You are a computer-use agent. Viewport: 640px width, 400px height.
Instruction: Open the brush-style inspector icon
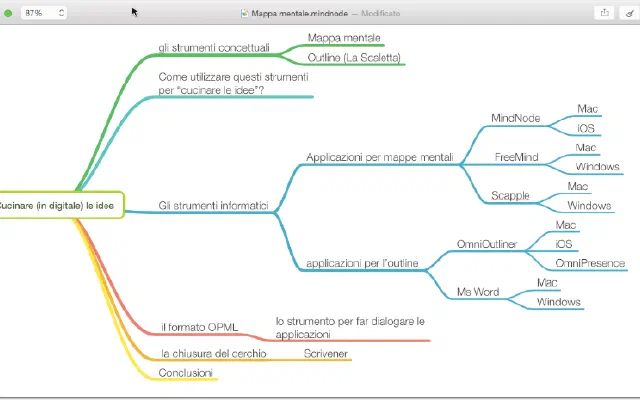pos(630,13)
